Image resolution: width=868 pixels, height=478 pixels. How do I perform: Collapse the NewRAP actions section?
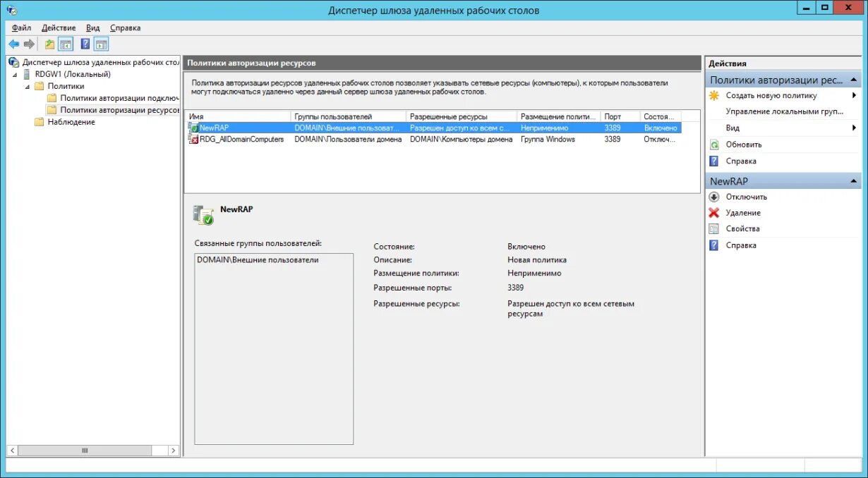tap(854, 181)
